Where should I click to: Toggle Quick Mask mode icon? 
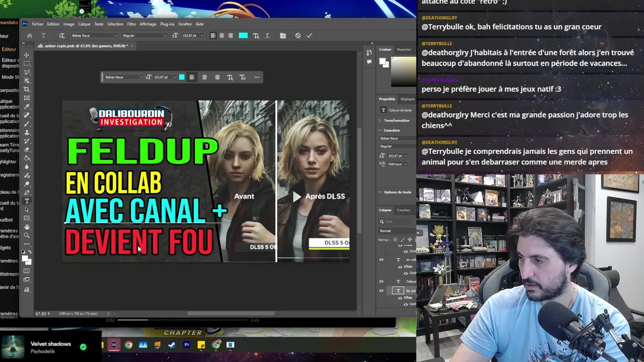(x=27, y=270)
